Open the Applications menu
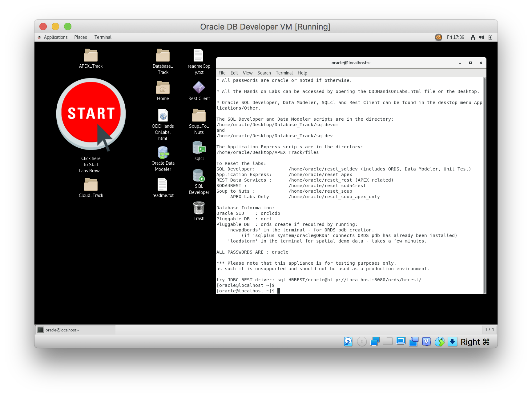 point(55,37)
